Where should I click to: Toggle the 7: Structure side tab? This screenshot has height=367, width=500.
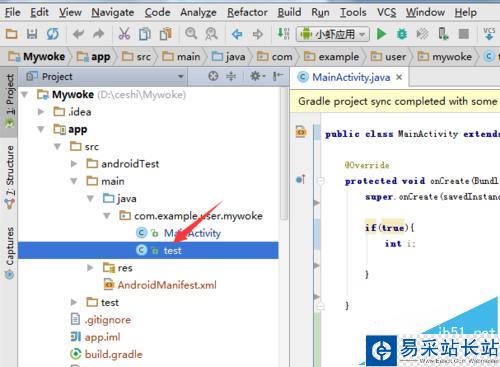point(10,177)
